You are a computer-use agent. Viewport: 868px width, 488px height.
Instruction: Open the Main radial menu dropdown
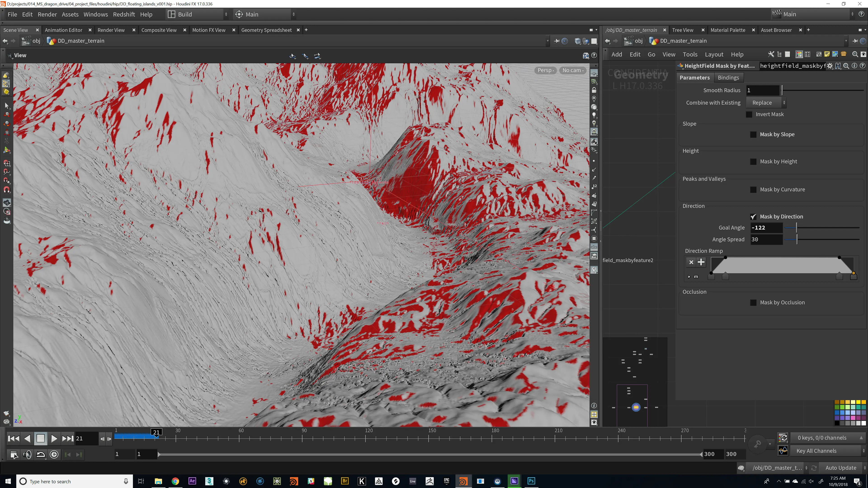click(x=265, y=14)
